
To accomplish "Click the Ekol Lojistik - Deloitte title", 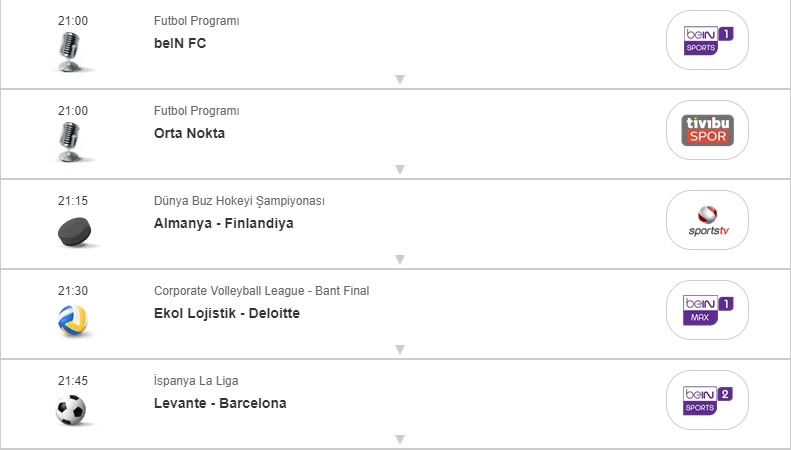I will coord(226,313).
